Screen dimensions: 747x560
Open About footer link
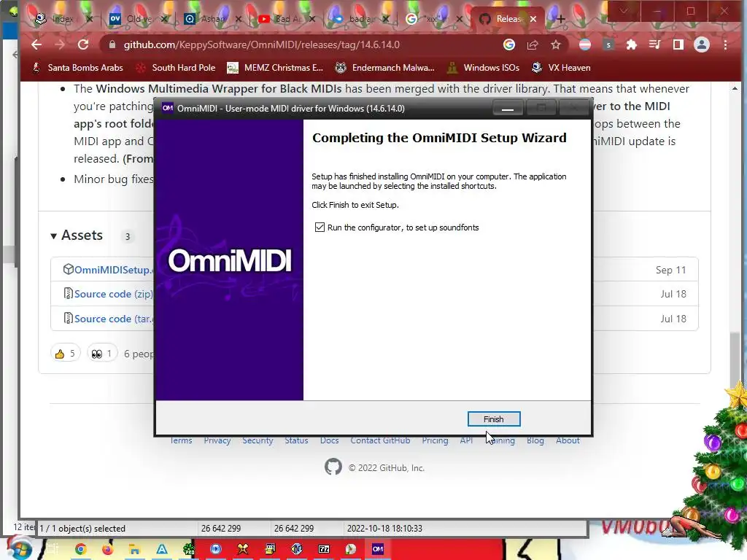point(568,441)
